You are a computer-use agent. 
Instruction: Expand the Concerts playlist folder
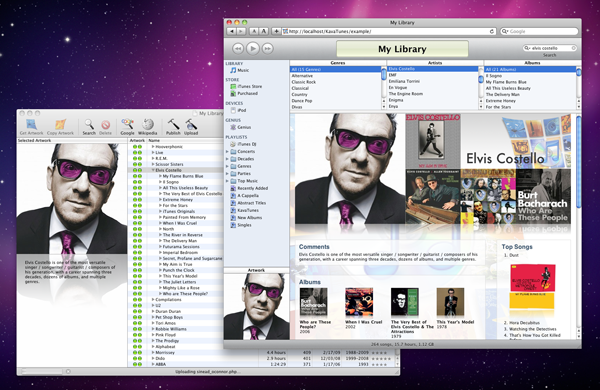click(227, 152)
